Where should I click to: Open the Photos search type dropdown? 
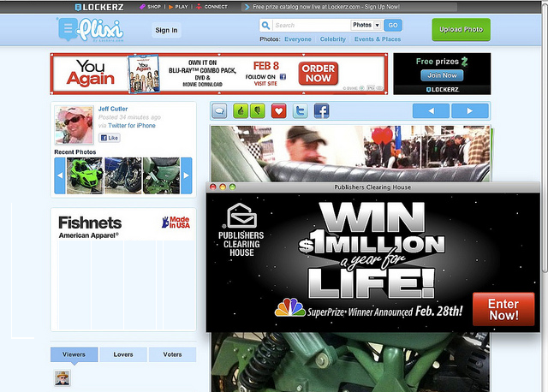pos(366,25)
